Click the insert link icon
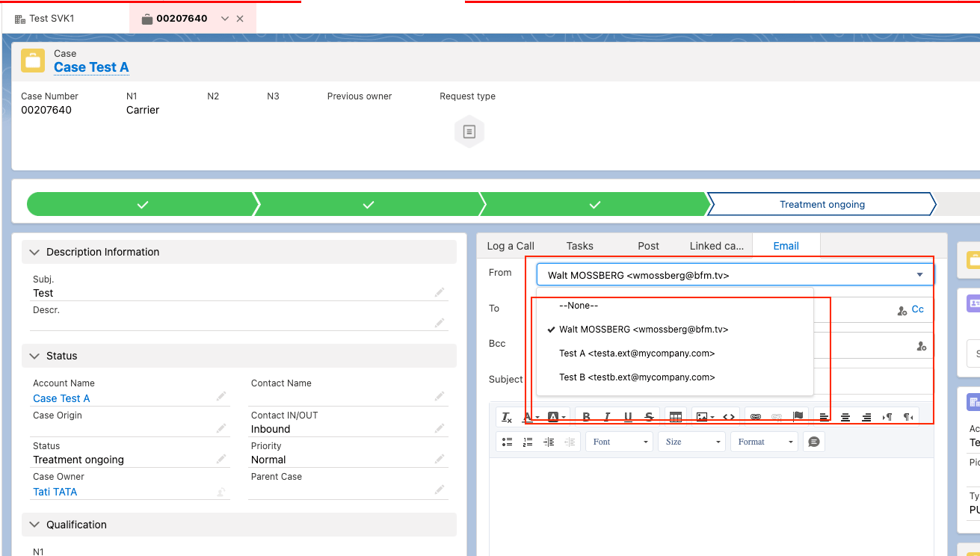The height and width of the screenshot is (556, 980). coord(756,417)
